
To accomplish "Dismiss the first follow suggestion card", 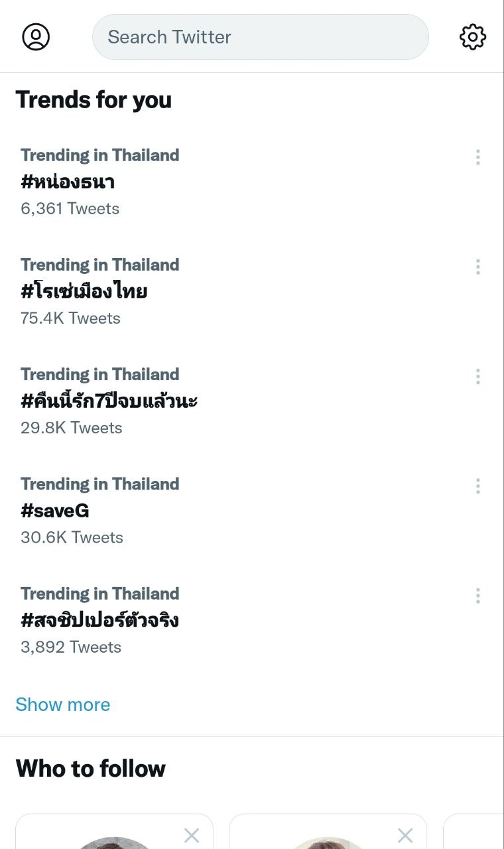I will point(192,836).
